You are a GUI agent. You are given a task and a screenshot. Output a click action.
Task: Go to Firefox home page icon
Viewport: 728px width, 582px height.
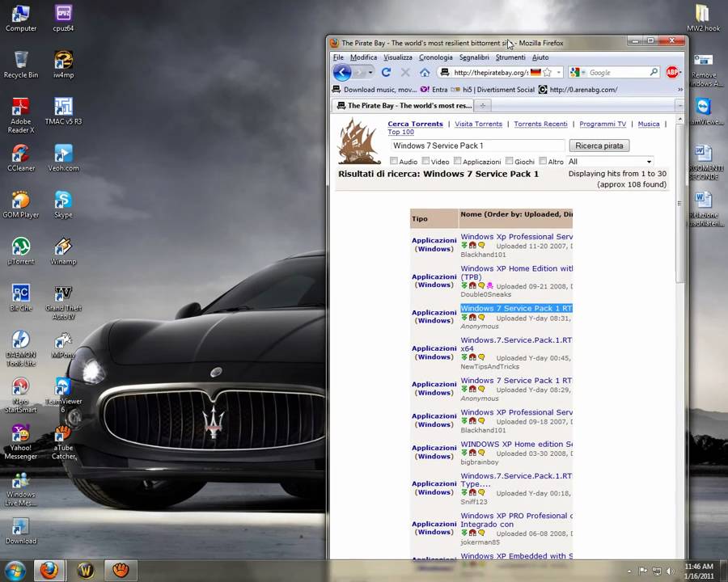coord(425,73)
